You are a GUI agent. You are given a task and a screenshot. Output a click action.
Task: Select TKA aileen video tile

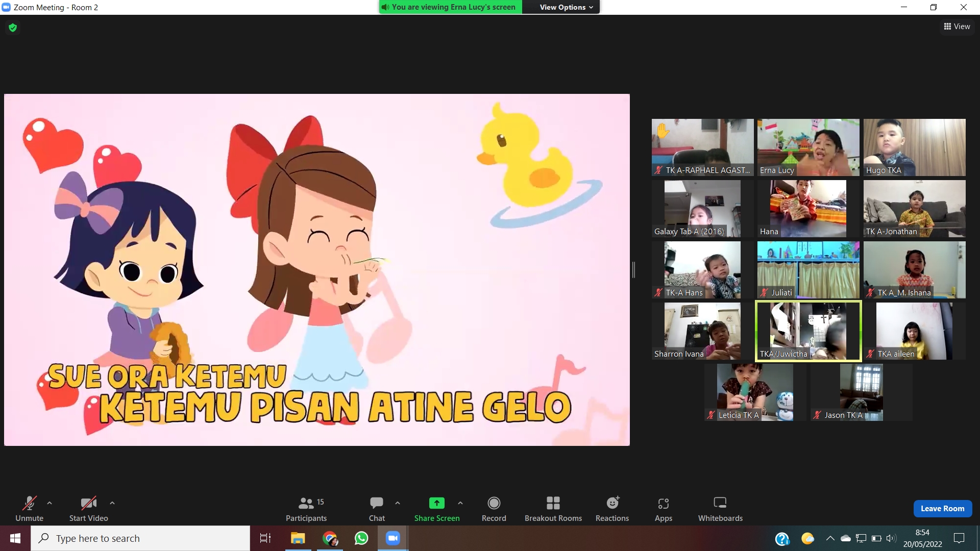pyautogui.click(x=915, y=331)
